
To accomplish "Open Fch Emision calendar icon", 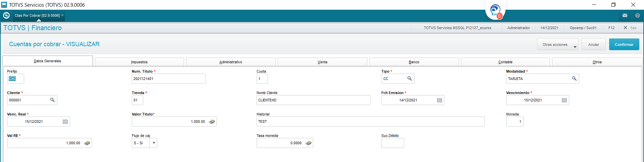I will pos(439,100).
